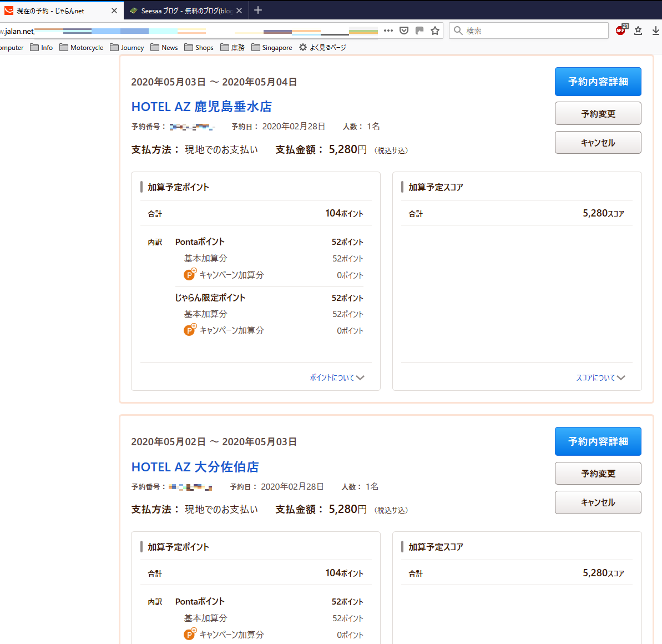Open a new tab with the plus button
This screenshot has height=644, width=662.
pos(258,10)
